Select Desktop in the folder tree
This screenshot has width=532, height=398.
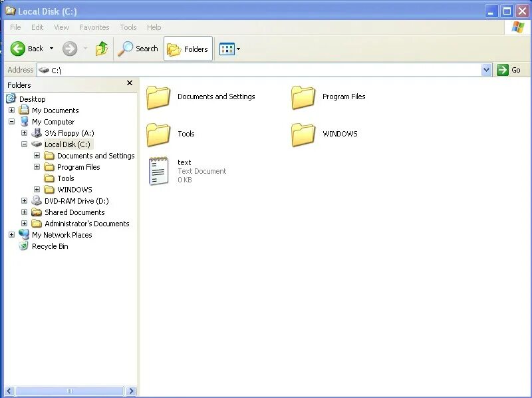(x=32, y=99)
